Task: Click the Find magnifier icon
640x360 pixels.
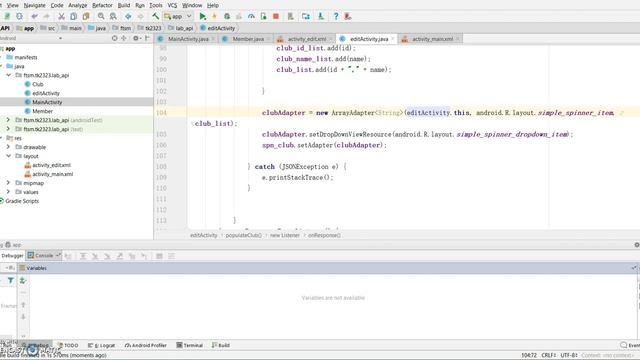Action: (101, 16)
